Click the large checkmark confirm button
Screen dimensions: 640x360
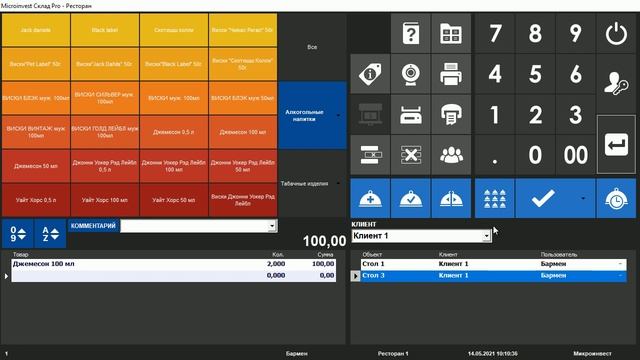pos(543,198)
